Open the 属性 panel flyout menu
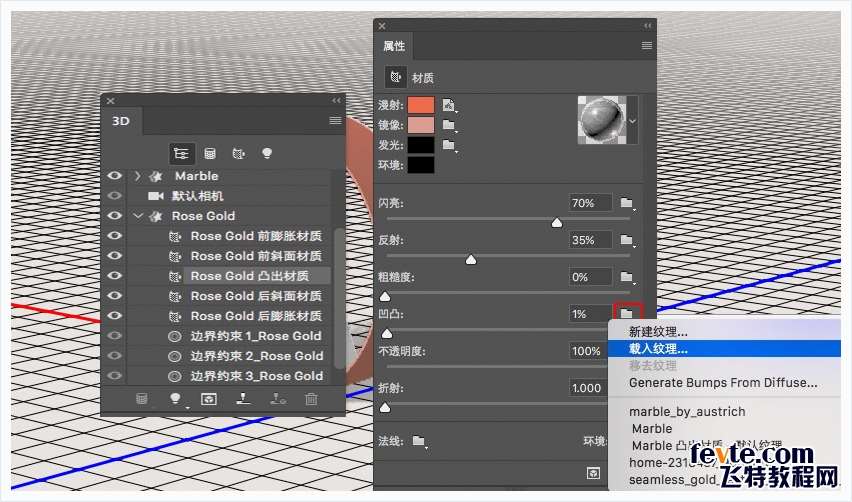This screenshot has height=502, width=852. (x=647, y=46)
